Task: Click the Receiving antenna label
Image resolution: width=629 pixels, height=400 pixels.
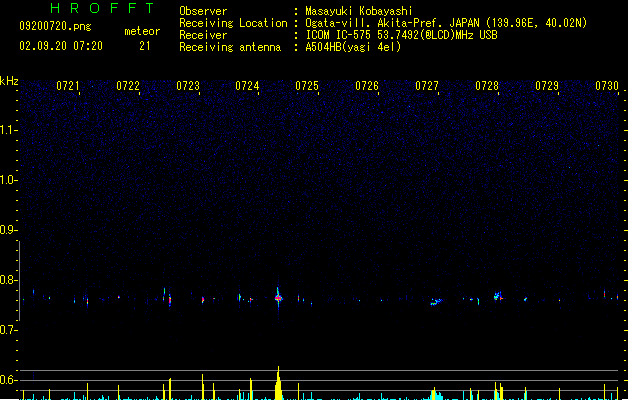Action: (230, 47)
